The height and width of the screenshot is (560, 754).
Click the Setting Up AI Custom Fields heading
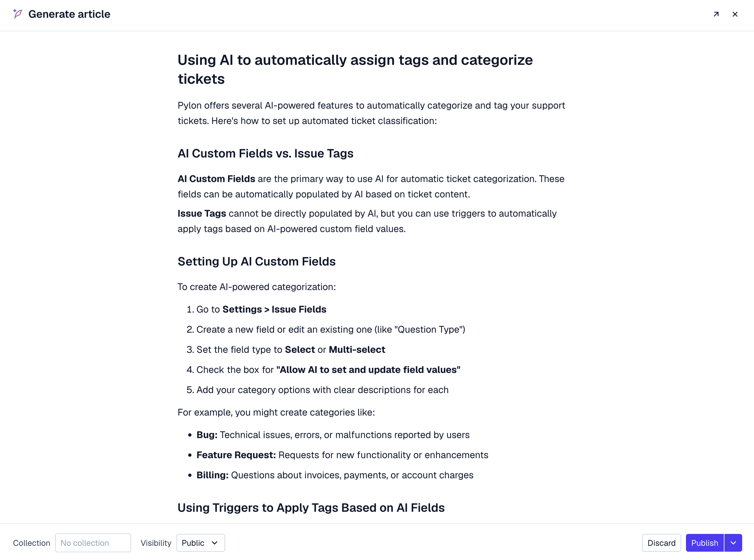click(257, 261)
